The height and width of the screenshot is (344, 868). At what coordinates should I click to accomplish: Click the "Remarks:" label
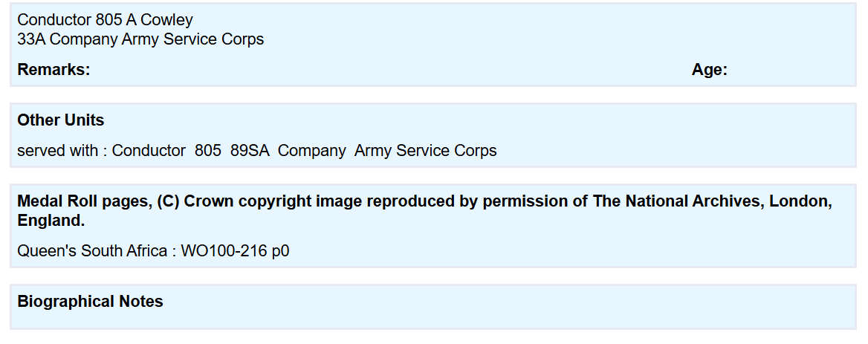[x=54, y=70]
